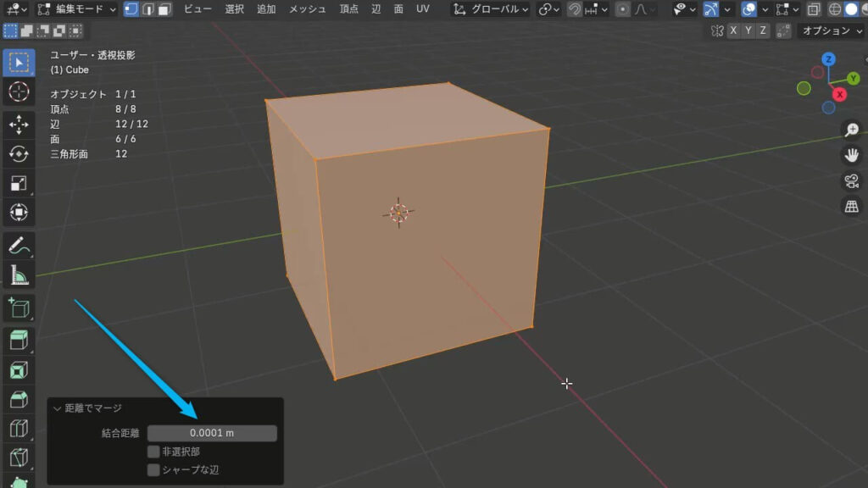Select the Loop Cut tool

(x=19, y=429)
